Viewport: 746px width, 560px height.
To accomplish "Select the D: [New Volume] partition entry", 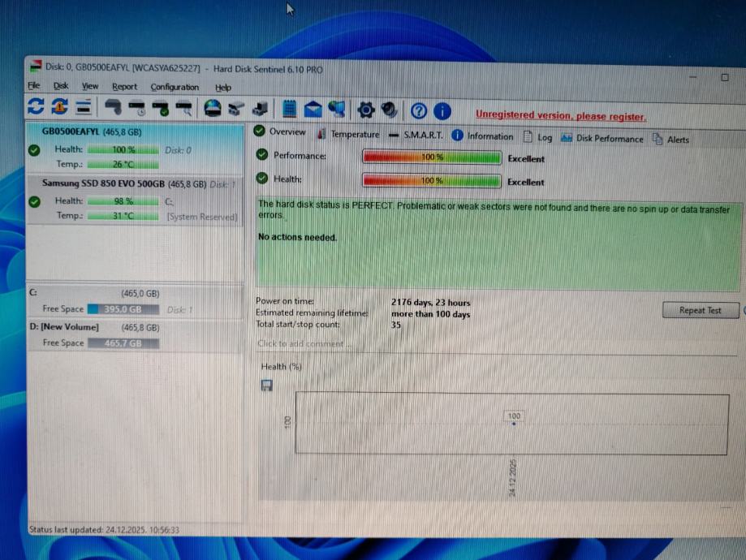I will (x=135, y=336).
